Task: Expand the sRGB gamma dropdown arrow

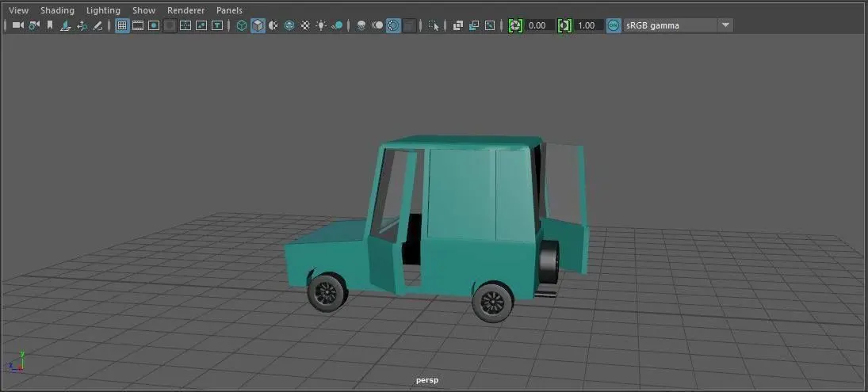Action: point(725,25)
